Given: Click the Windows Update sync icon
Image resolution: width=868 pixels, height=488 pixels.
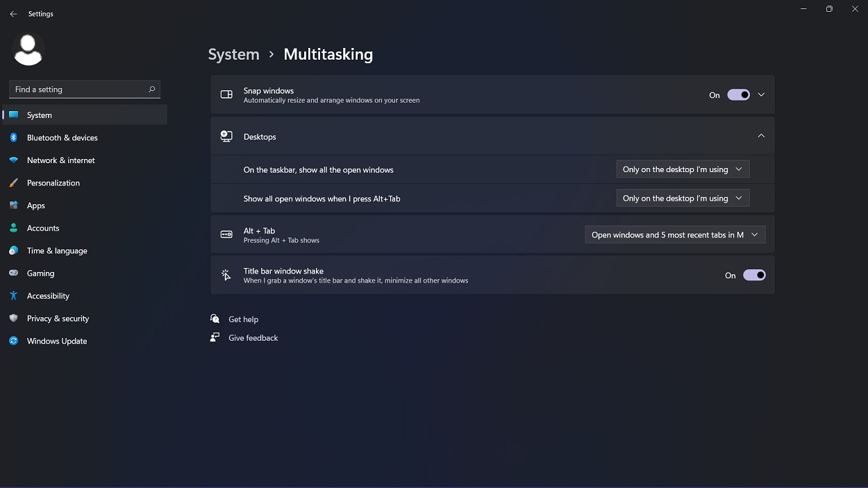Looking at the screenshot, I should click(x=13, y=341).
